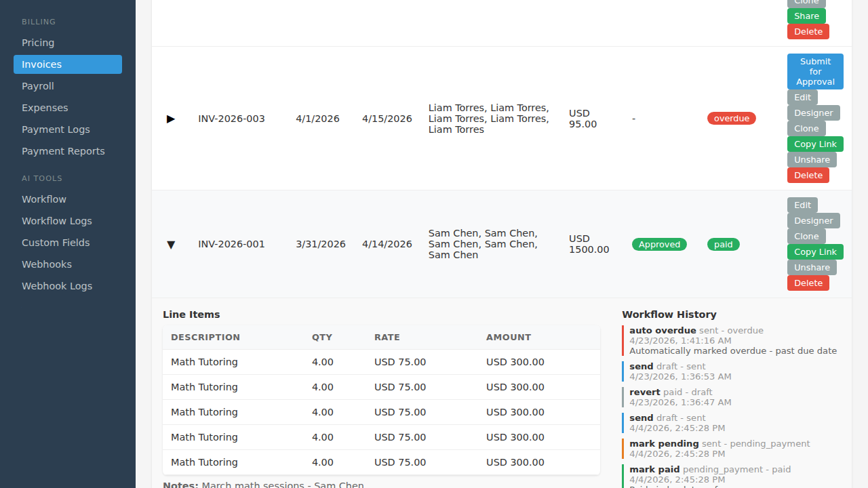Open the Pricing page
This screenshot has width=868, height=488.
tap(68, 43)
